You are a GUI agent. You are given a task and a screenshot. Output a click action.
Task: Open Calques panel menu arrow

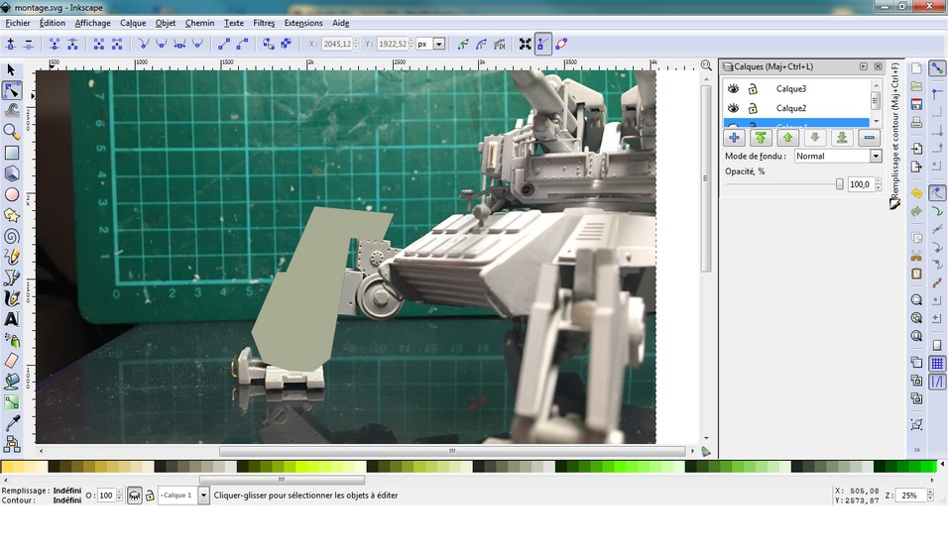[x=864, y=66]
